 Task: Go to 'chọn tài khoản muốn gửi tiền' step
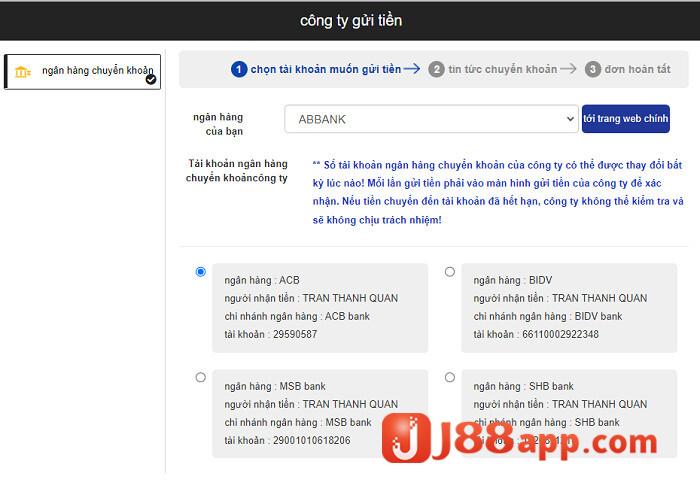(x=325, y=69)
